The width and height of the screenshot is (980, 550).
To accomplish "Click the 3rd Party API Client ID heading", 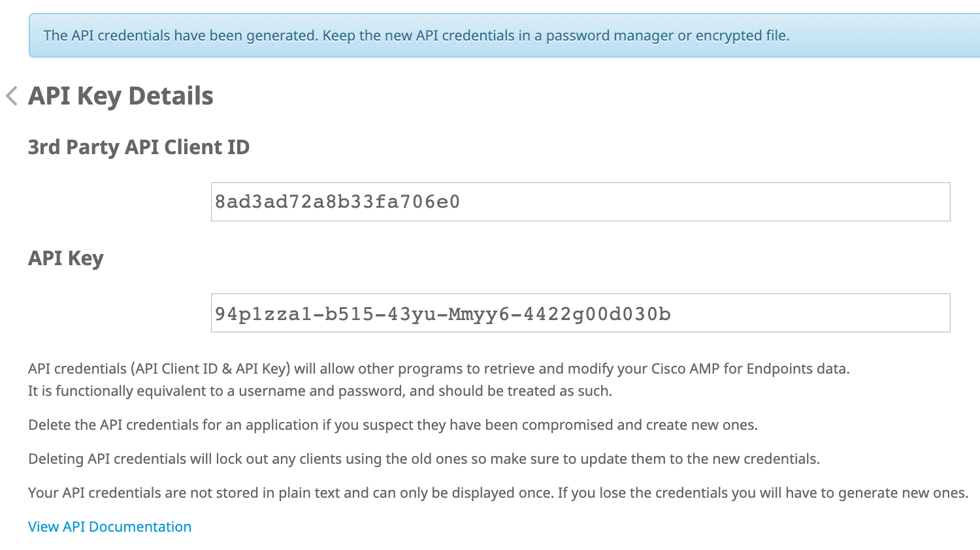I will [139, 146].
